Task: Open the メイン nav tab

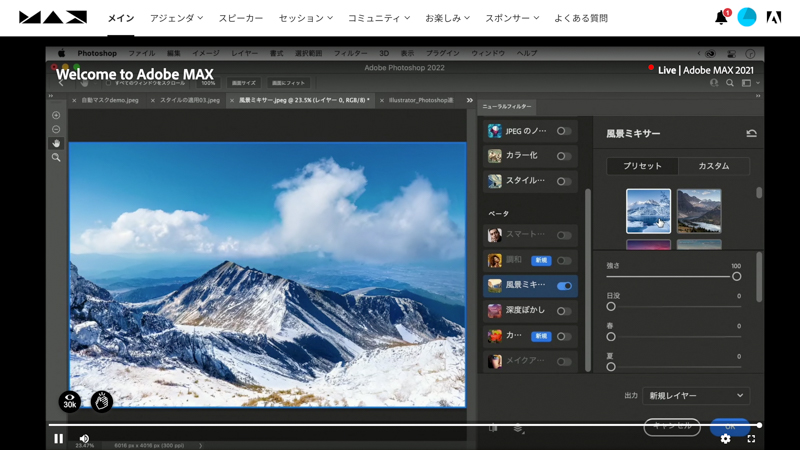Action: [121, 18]
